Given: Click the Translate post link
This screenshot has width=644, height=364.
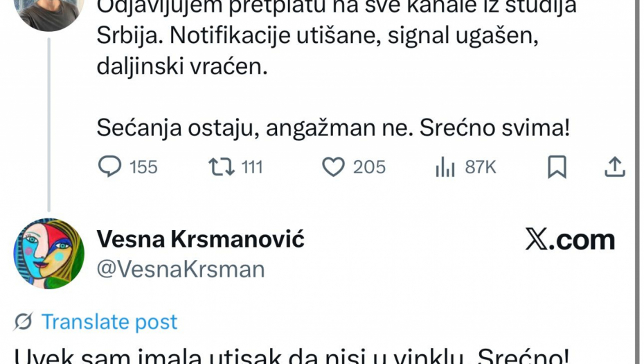Looking at the screenshot, I should pos(109,322).
